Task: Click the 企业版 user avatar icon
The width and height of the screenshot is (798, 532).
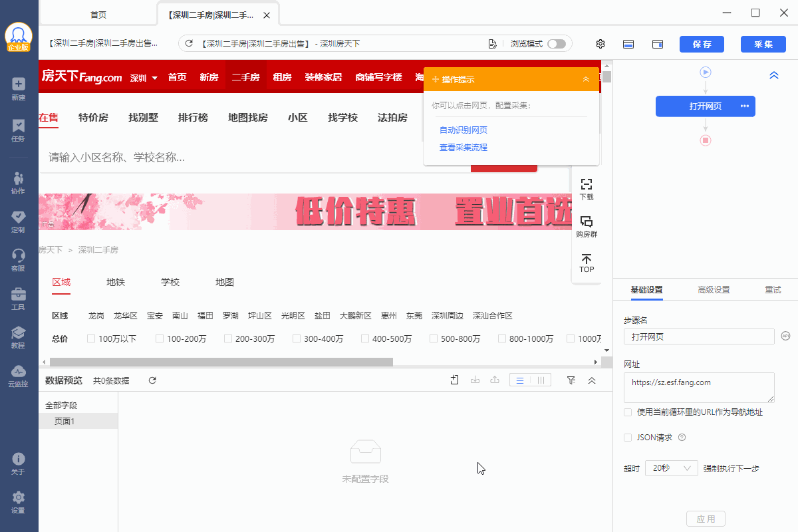Action: [x=19, y=37]
